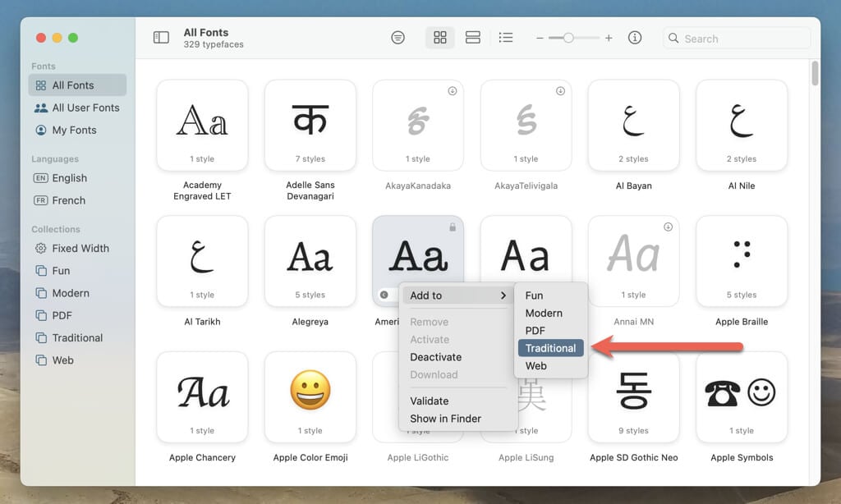Screen dimensions: 841x504
Task: Select the Apple Chancery font
Action: click(x=202, y=397)
